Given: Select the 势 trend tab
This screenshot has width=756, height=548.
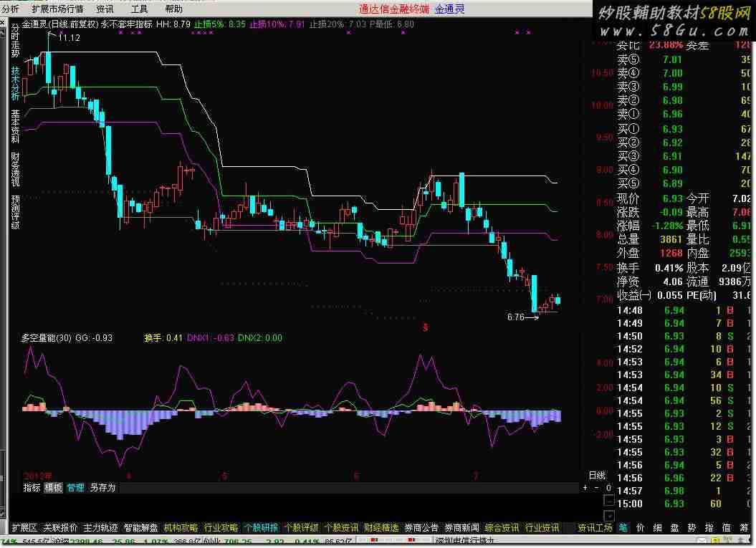Looking at the screenshot, I should pyautogui.click(x=692, y=528).
